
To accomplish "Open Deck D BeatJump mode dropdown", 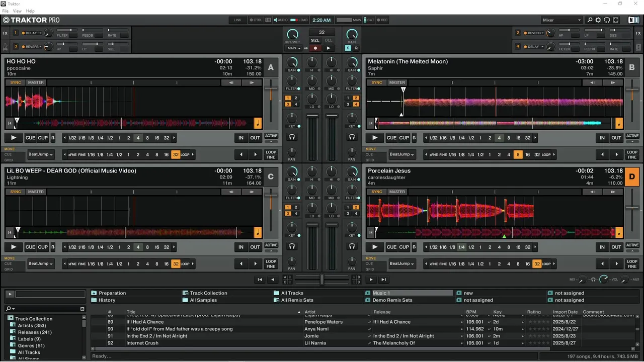I will click(x=402, y=263).
